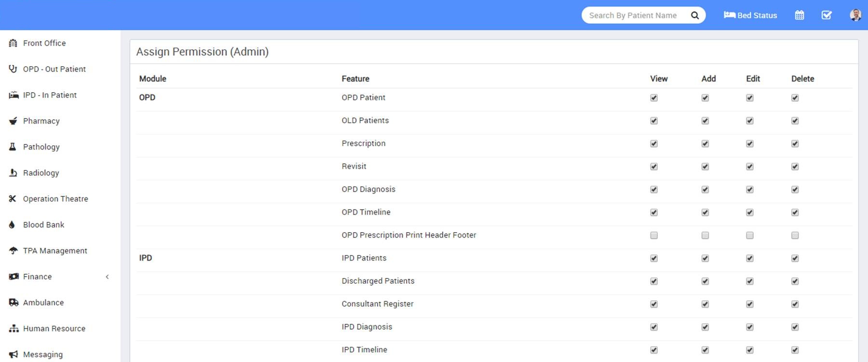The image size is (868, 362).
Task: Click the Human Resource sitemap icon
Action: (x=14, y=329)
